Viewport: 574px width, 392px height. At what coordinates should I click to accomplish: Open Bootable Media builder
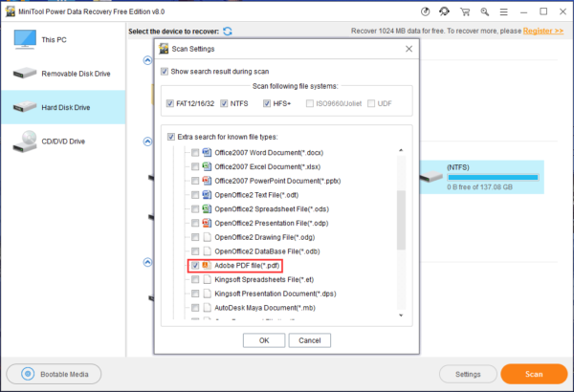click(x=54, y=374)
